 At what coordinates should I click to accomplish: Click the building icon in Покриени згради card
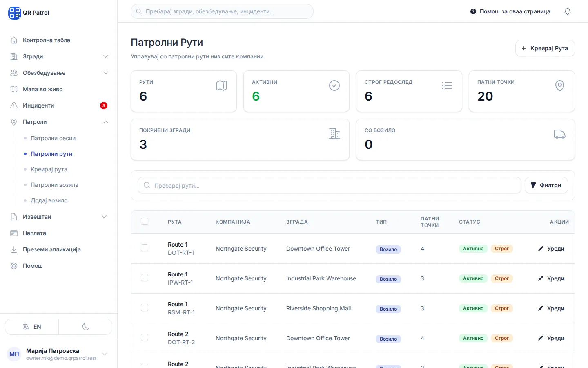click(x=334, y=134)
